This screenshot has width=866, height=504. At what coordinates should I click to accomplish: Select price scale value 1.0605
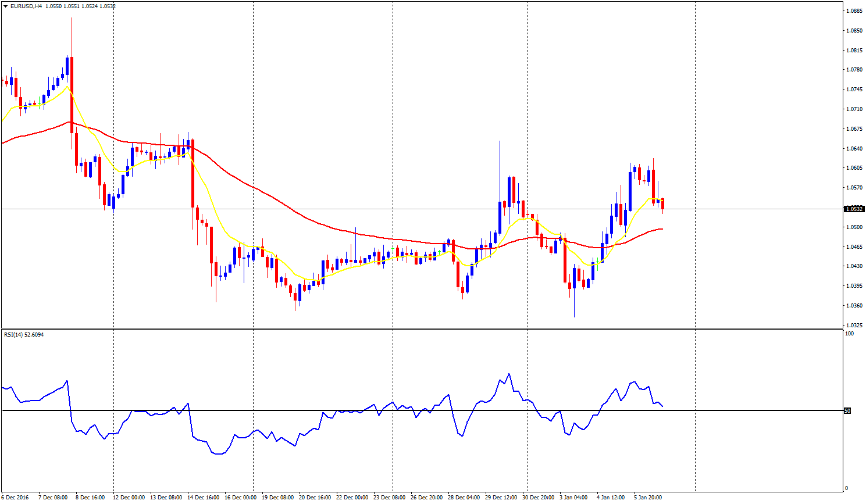click(x=854, y=168)
